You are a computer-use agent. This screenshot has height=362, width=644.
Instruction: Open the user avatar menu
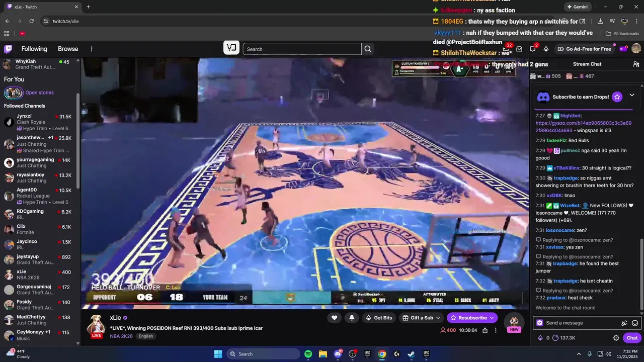tap(636, 49)
